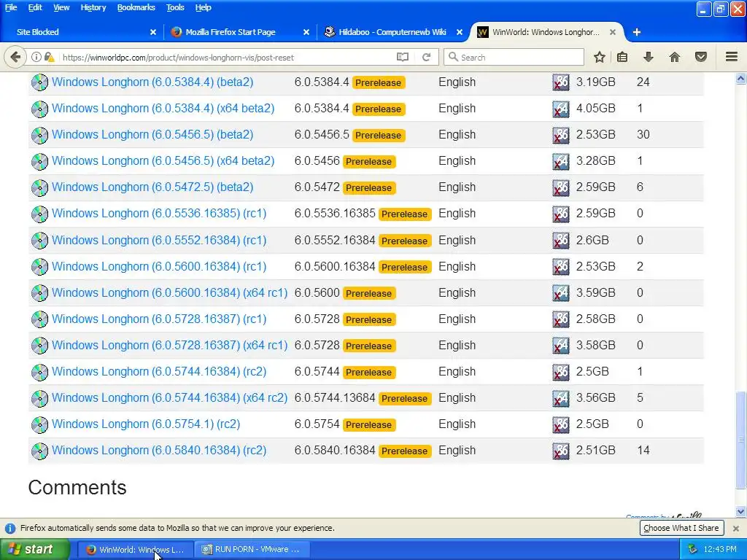Click version text 6.0.5744.13684
747x560 pixels.
[334, 397]
